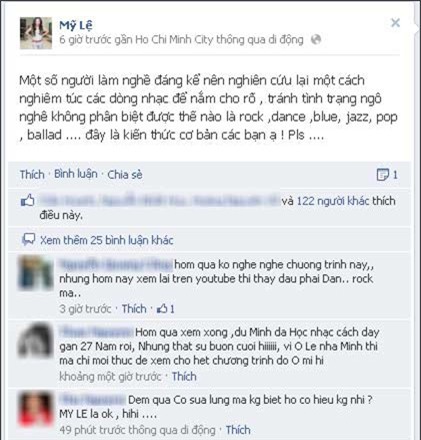Open the first commenter's avatar
Screen dimensions: 421x440
coord(36,273)
